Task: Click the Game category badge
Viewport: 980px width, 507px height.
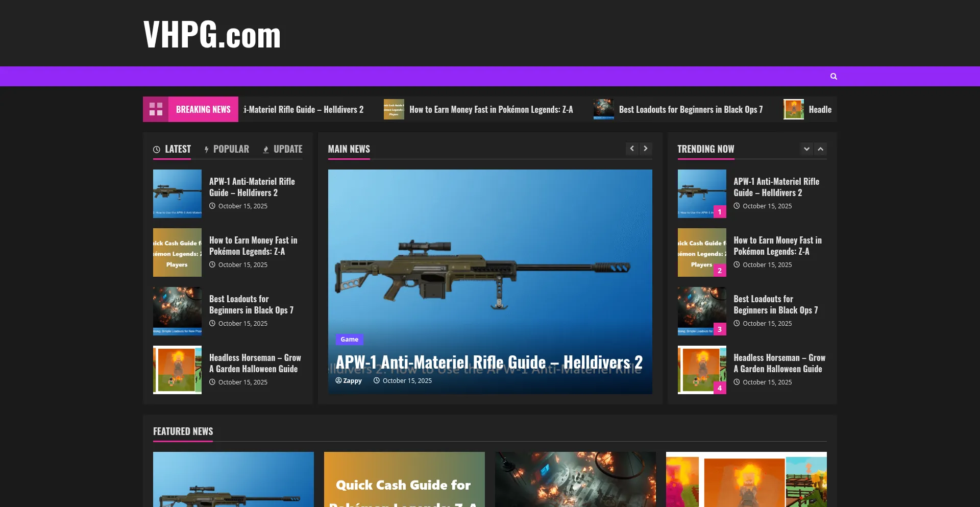Action: (x=349, y=340)
